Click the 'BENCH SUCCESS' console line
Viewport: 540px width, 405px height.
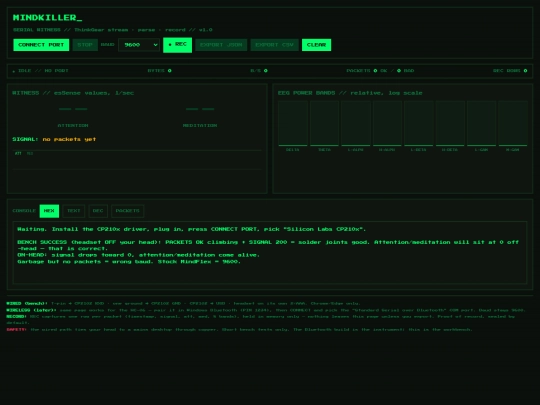point(268,245)
